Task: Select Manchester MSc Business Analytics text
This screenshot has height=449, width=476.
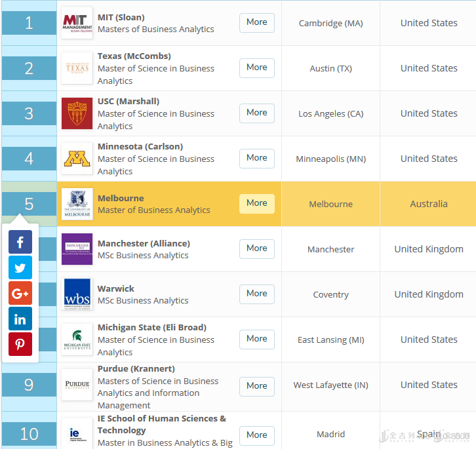Action: (143, 256)
